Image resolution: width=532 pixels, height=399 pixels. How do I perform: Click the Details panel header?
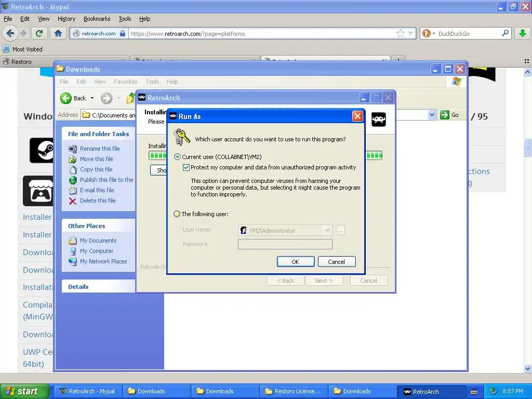98,287
